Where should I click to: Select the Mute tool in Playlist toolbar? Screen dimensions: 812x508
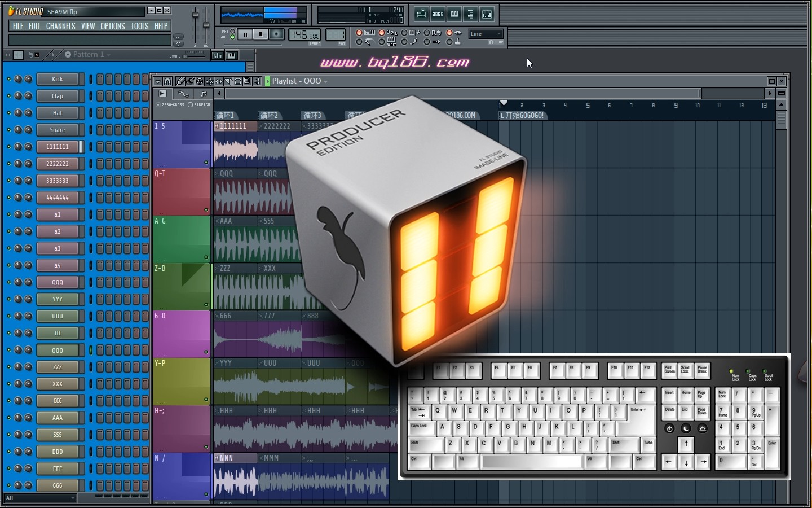209,81
